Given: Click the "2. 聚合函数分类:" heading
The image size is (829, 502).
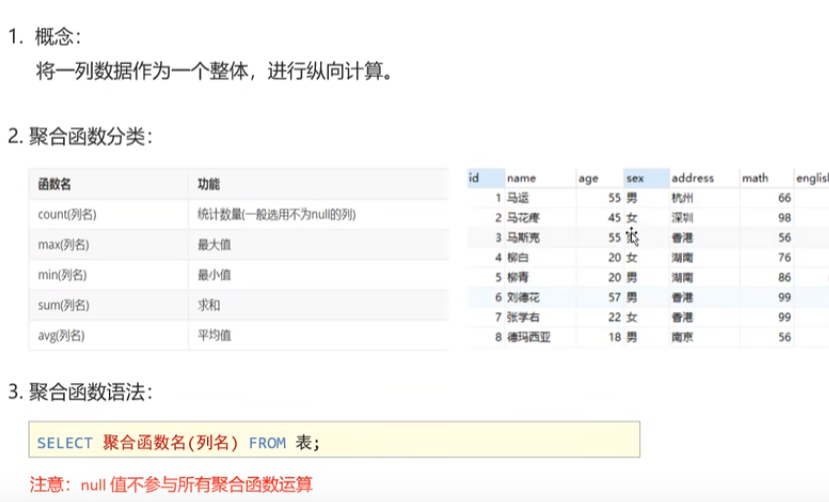Looking at the screenshot, I should pos(80,137).
